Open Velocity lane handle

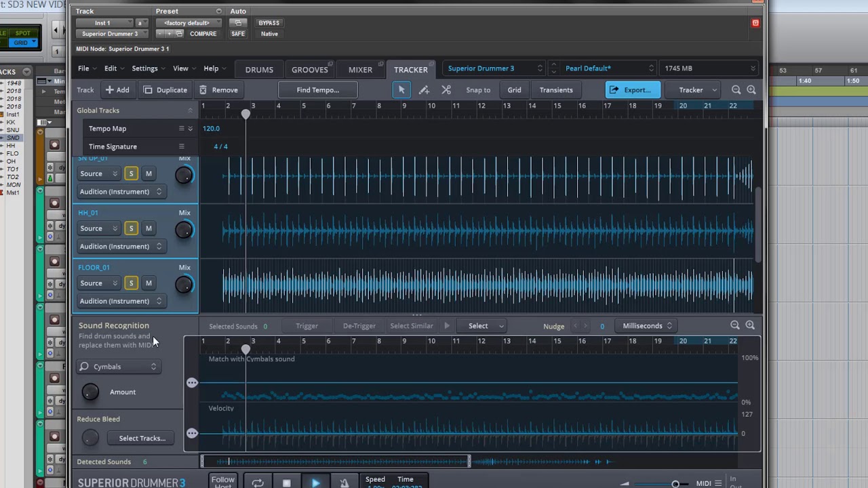(193, 433)
